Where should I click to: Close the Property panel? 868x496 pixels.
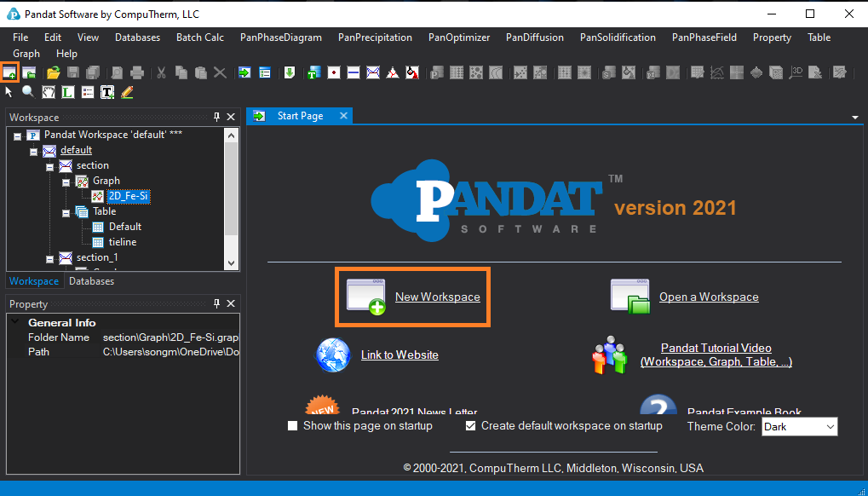pyautogui.click(x=231, y=303)
